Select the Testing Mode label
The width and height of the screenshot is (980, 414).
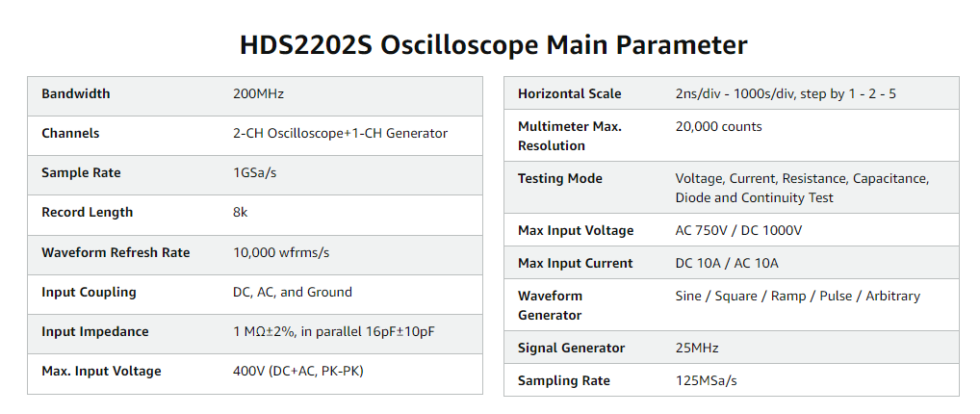coord(559,179)
